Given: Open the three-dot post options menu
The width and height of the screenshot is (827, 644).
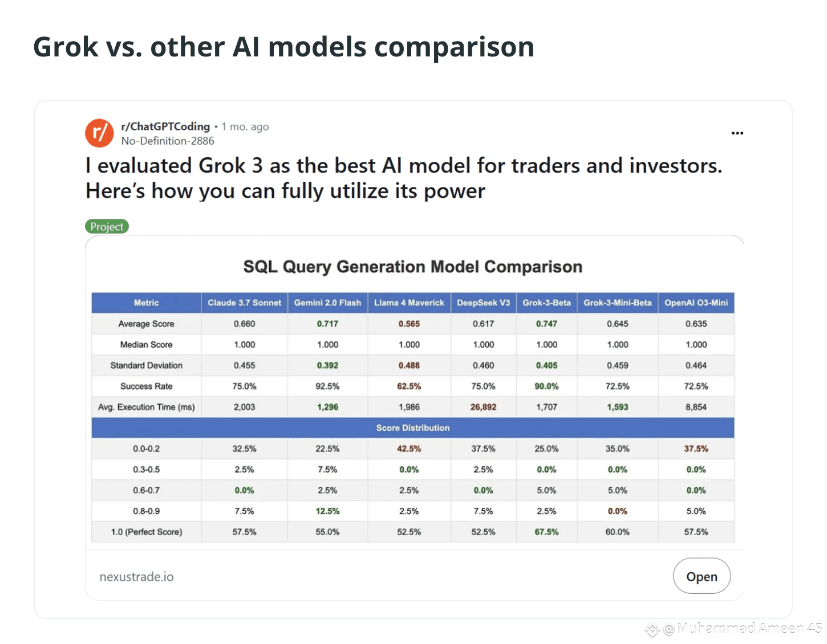Looking at the screenshot, I should click(737, 133).
